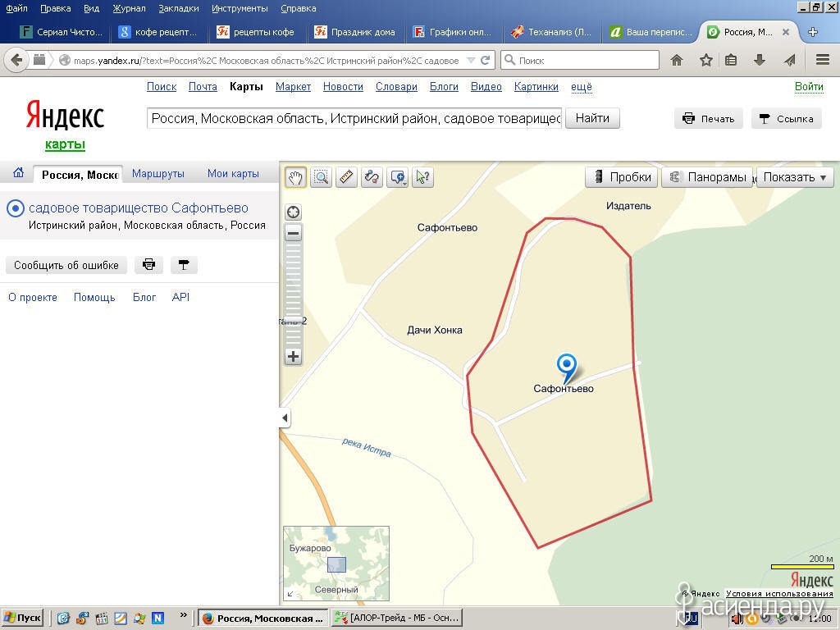Open the Почта link in Yandex services
Viewport: 840px width, 630px height.
tap(203, 87)
